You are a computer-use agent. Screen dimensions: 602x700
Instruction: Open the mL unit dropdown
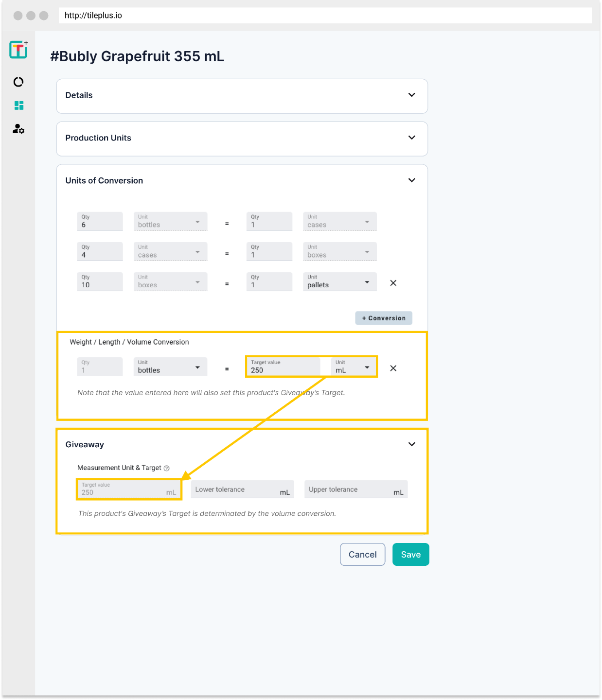354,367
